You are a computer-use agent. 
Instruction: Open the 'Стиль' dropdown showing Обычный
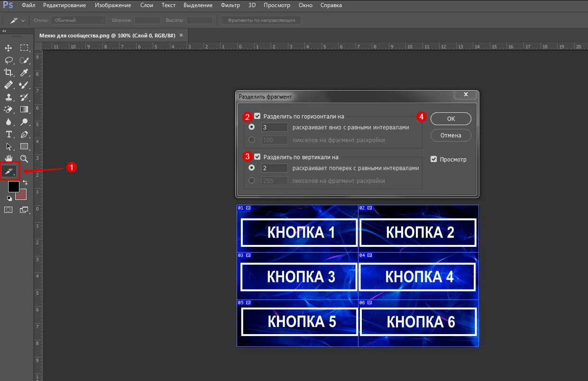pyautogui.click(x=79, y=20)
